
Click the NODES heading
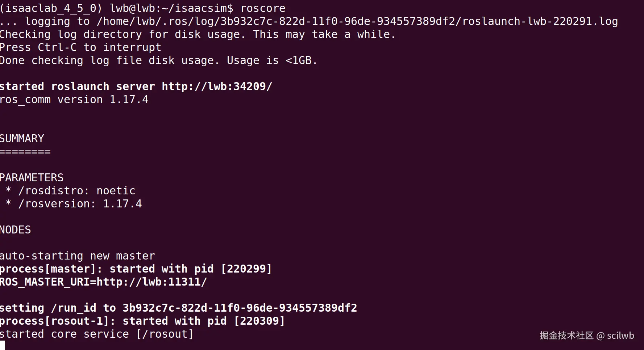tap(16, 230)
